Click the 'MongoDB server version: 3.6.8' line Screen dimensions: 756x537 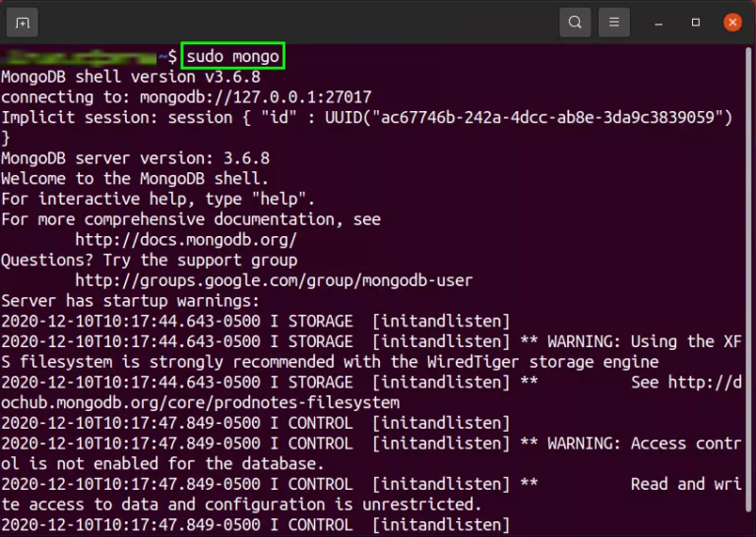click(135, 158)
